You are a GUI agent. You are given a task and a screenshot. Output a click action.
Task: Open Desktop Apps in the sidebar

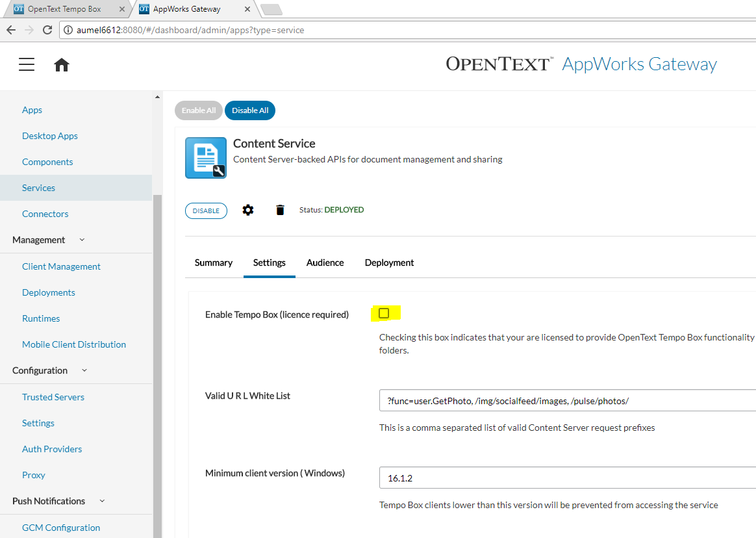pyautogui.click(x=49, y=136)
